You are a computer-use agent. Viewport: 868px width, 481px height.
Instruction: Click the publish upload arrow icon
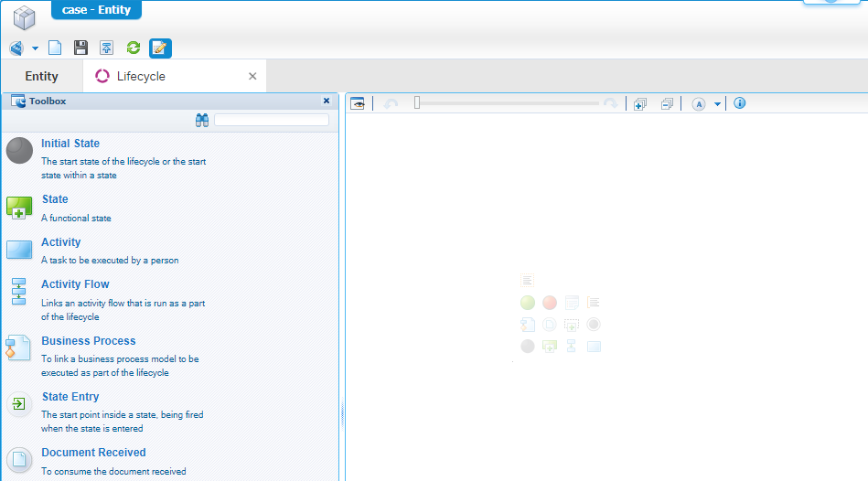pos(106,48)
